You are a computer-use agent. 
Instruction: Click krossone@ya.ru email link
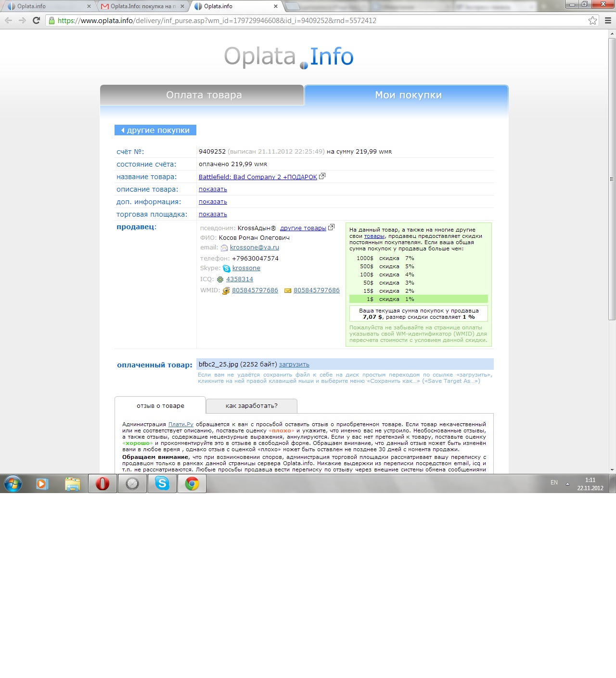coord(255,248)
